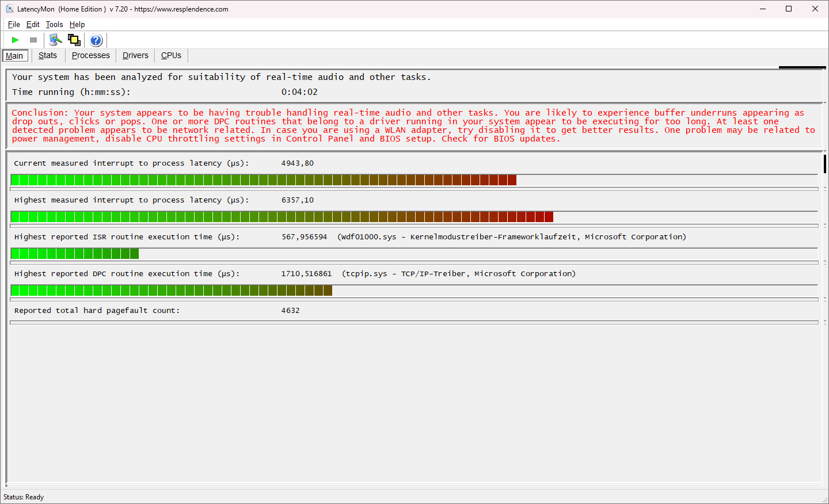Open help via blue question mark icon
This screenshot has width=829, height=504.
(96, 40)
